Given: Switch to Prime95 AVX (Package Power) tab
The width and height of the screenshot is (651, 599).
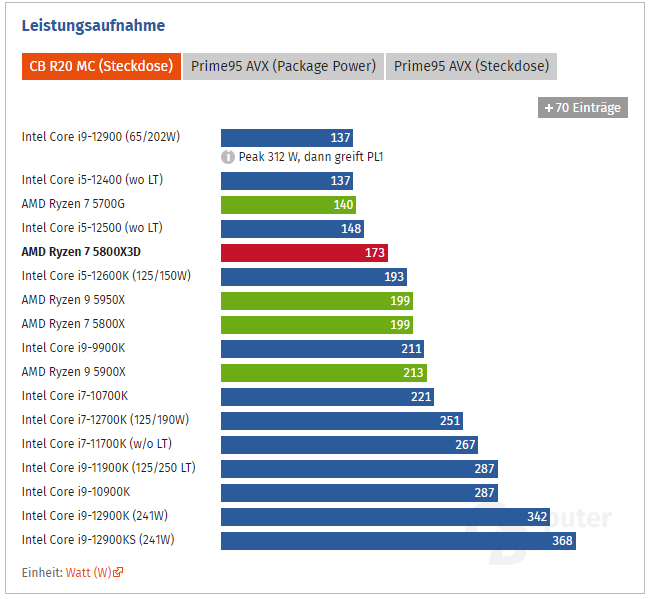Looking at the screenshot, I should click(x=283, y=66).
